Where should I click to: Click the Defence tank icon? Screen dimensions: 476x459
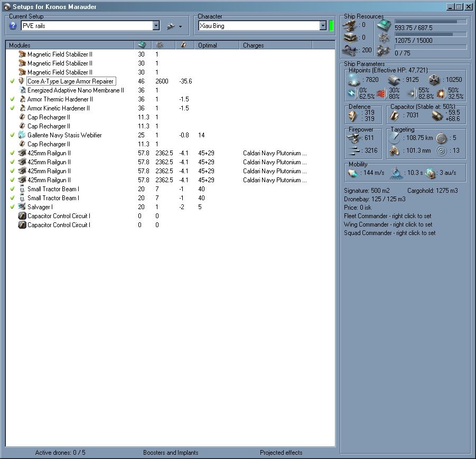click(353, 116)
